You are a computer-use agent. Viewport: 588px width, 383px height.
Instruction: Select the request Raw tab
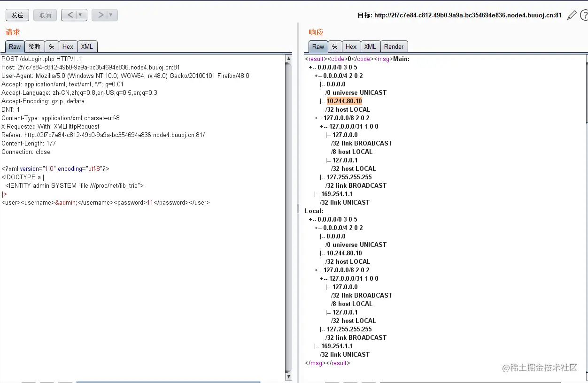[x=15, y=46]
